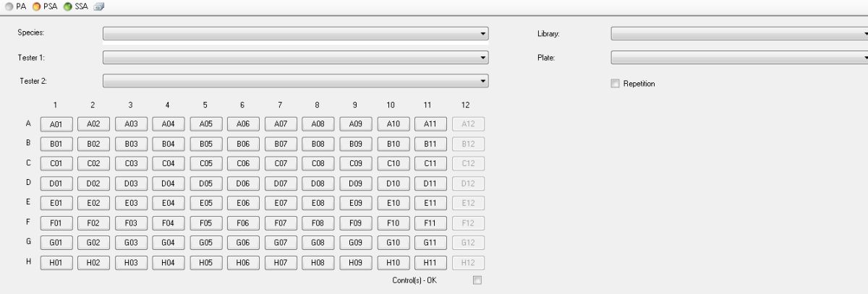Select well B08

tap(318, 144)
